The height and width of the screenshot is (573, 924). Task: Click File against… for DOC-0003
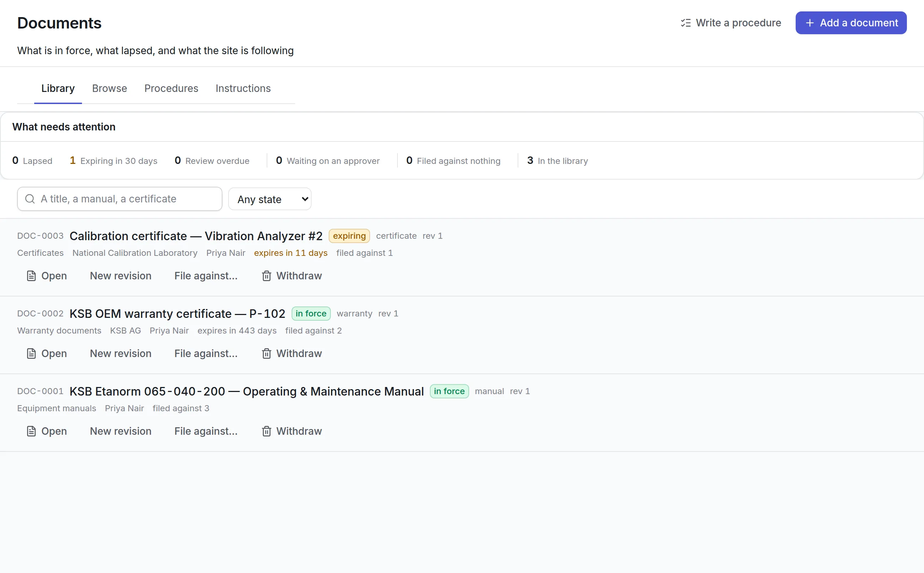point(206,275)
